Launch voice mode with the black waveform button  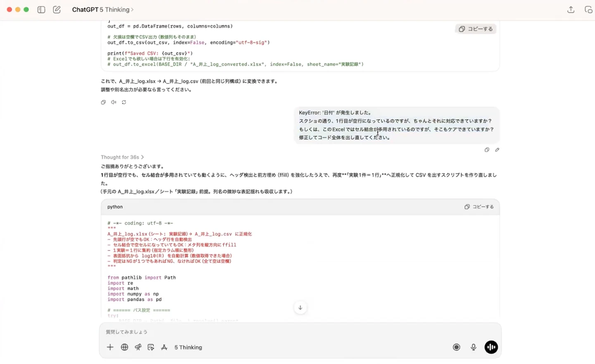(491, 347)
